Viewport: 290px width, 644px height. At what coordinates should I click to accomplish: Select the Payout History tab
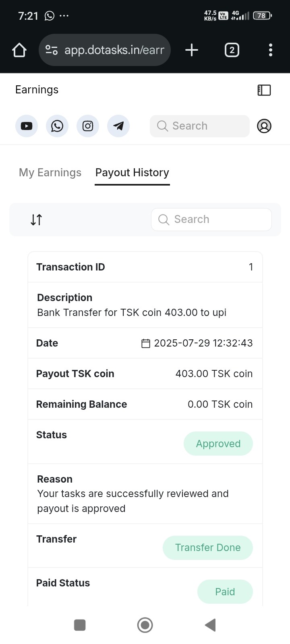(x=132, y=173)
